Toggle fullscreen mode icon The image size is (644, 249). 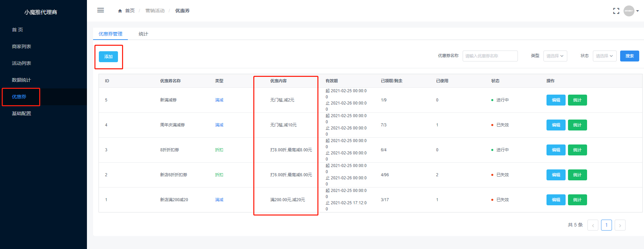616,11
